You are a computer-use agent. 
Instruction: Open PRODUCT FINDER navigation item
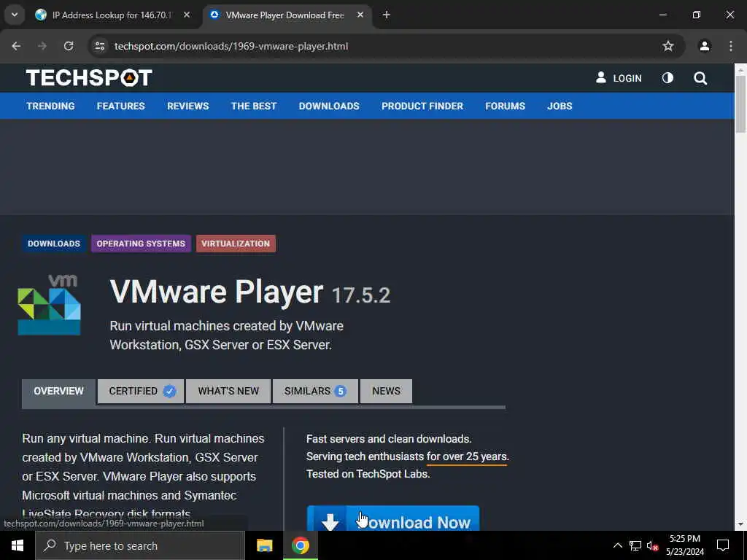(x=422, y=106)
